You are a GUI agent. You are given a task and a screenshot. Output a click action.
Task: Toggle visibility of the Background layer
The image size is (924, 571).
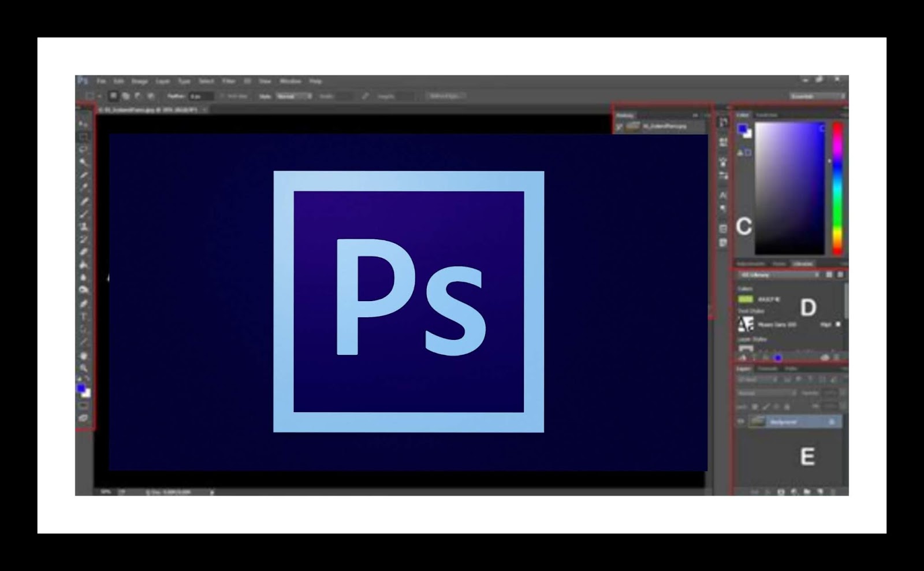tap(741, 421)
